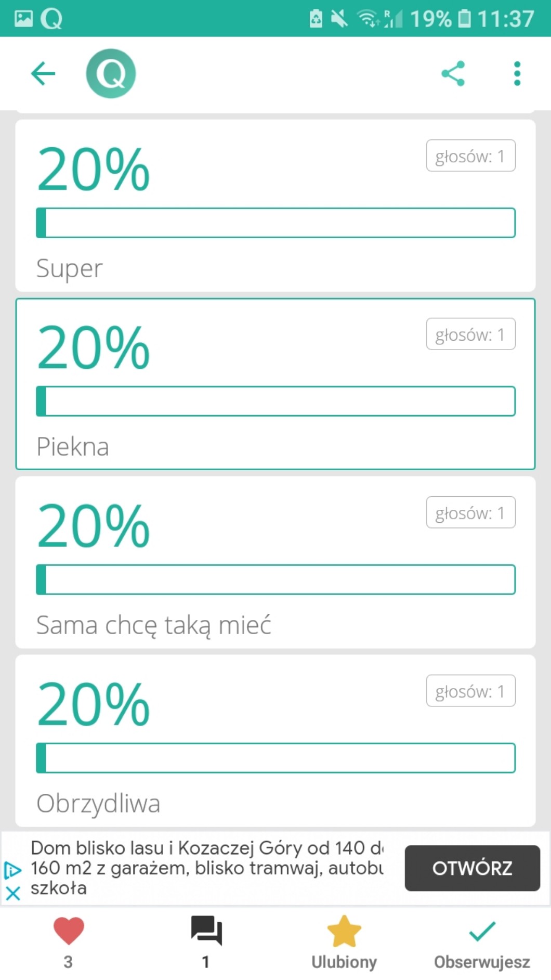The image size is (551, 980).
Task: Tap the back arrow icon
Action: tap(43, 73)
